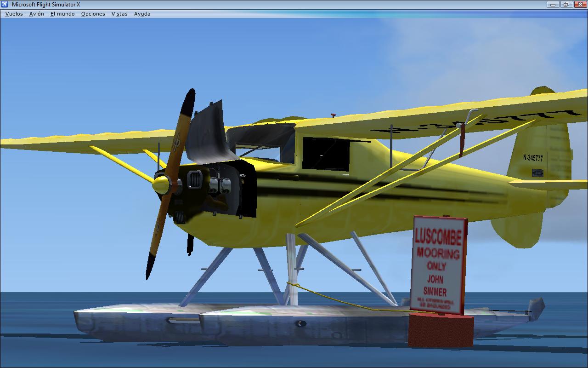The width and height of the screenshot is (588, 368).
Task: Open the Vistas menu
Action: tap(119, 14)
